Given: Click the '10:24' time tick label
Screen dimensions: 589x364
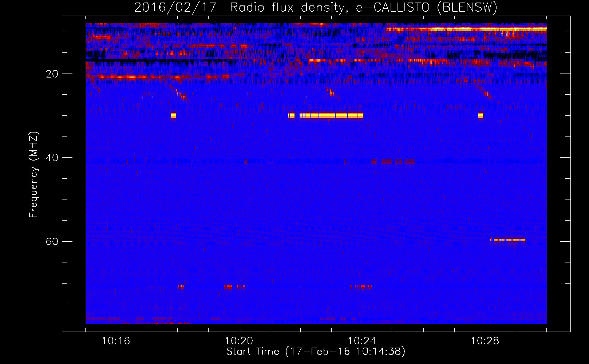Looking at the screenshot, I should [x=362, y=341].
